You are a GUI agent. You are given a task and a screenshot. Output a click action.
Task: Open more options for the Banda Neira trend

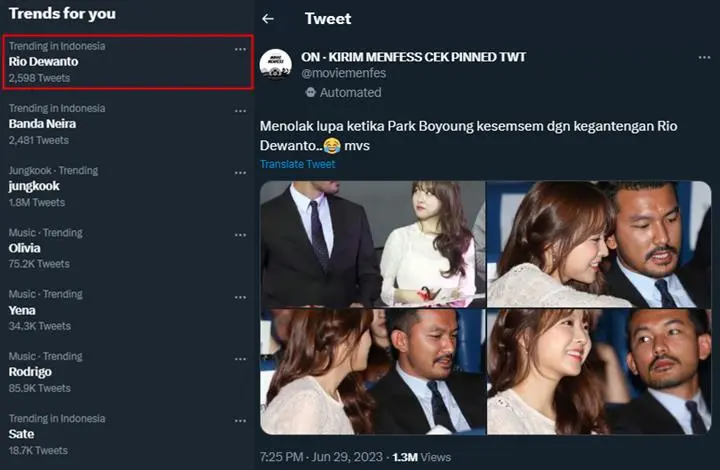click(240, 111)
